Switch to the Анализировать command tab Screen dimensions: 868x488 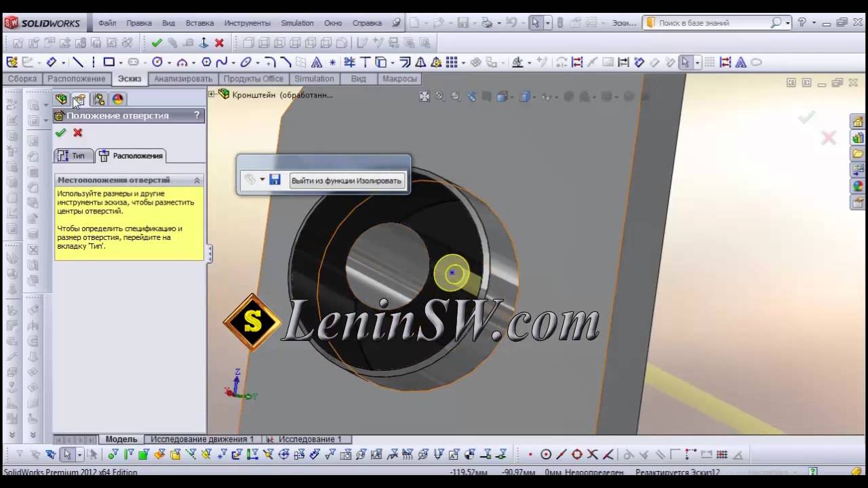tap(183, 79)
